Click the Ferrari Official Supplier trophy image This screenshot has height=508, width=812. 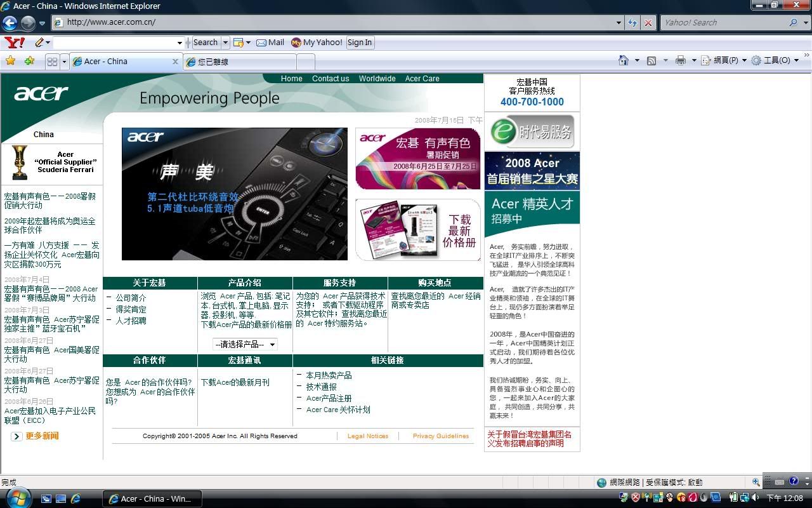click(20, 163)
